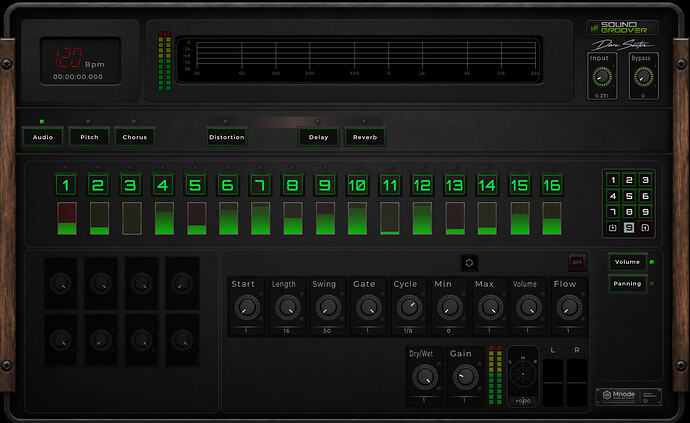This screenshot has width=690, height=423.
Task: Click the Cycle knob
Action: [x=409, y=307]
